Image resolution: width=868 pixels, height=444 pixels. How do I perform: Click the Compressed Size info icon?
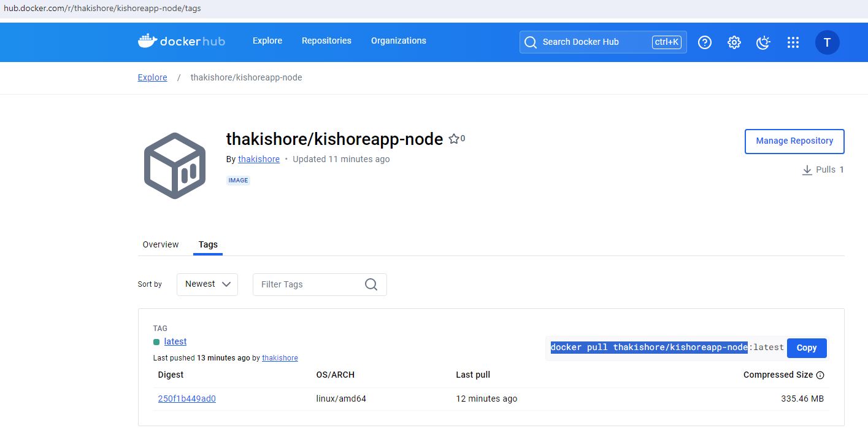pos(820,375)
